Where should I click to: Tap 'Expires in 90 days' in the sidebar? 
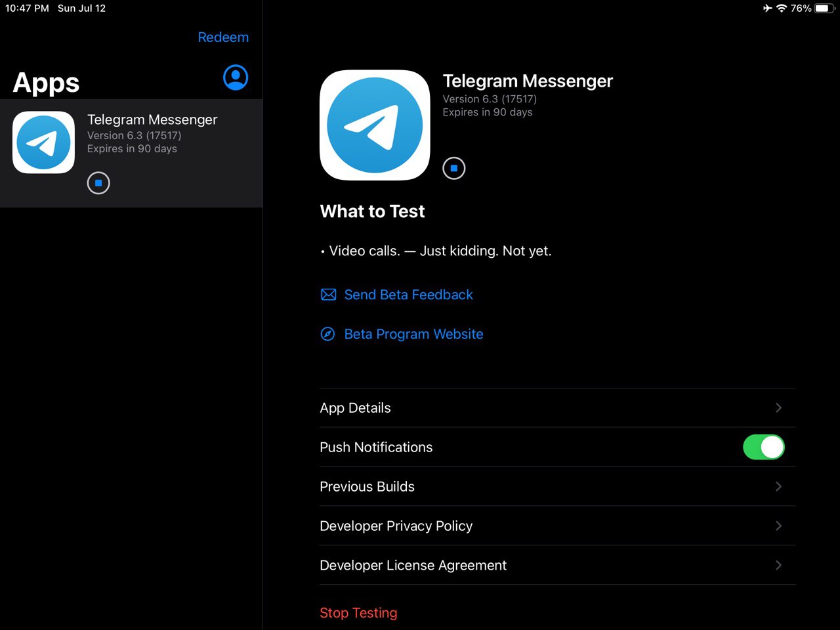(132, 149)
